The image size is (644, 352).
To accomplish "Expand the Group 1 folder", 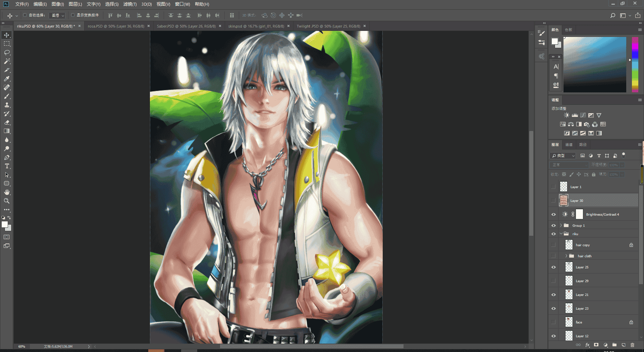I will click(561, 225).
